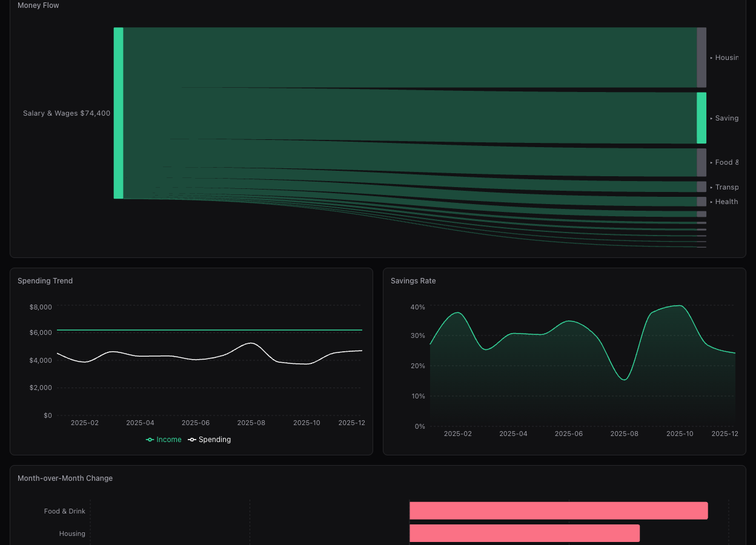Viewport: 756px width, 545px height.
Task: Click the Salary & Wages source node
Action: pos(118,113)
